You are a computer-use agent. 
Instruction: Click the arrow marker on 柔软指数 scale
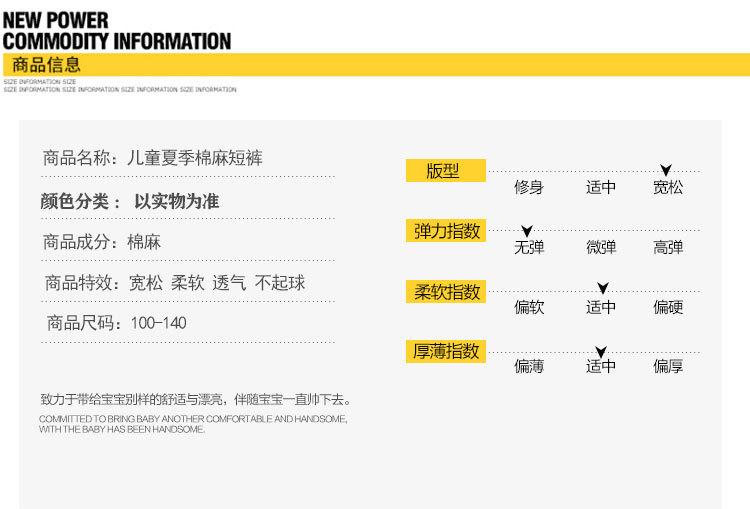(603, 288)
